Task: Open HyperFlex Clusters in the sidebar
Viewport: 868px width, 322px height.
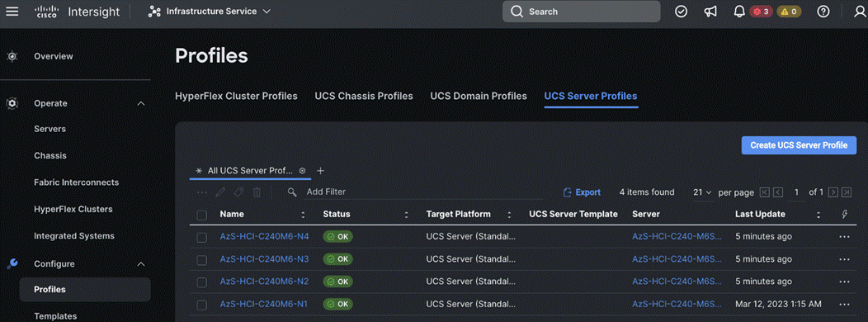Action: (73, 209)
